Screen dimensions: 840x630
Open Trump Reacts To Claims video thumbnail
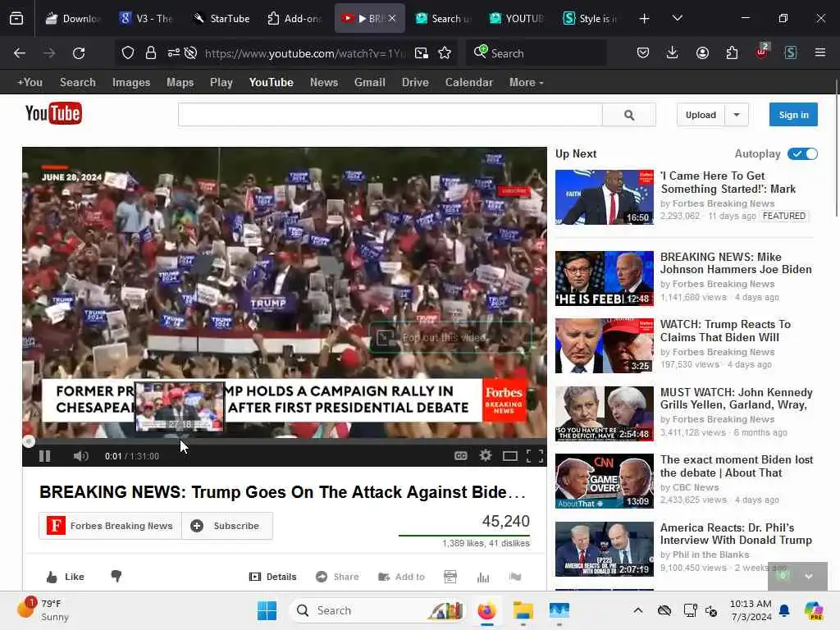(x=605, y=345)
